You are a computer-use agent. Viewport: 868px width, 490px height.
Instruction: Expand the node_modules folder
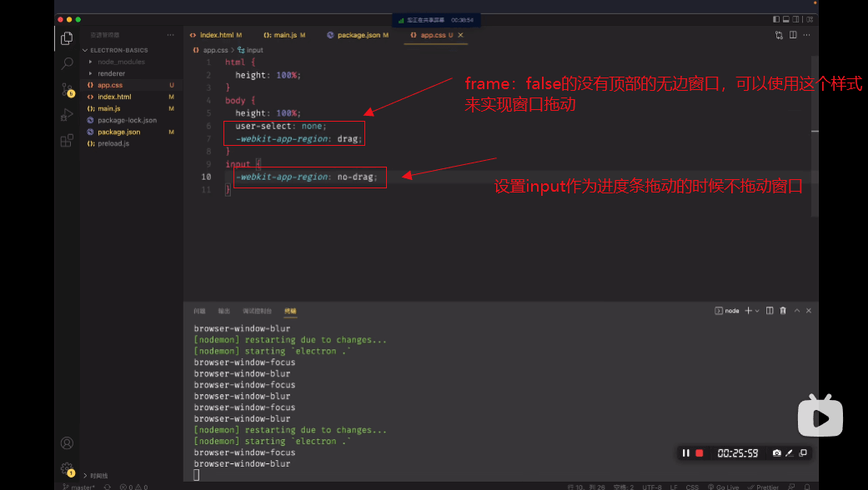[121, 62]
